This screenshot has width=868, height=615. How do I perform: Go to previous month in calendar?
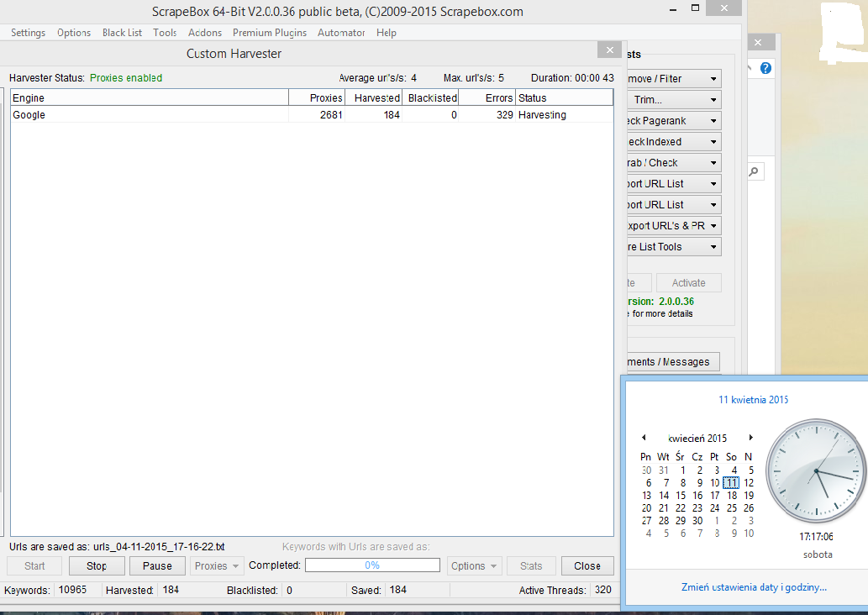[x=644, y=438]
